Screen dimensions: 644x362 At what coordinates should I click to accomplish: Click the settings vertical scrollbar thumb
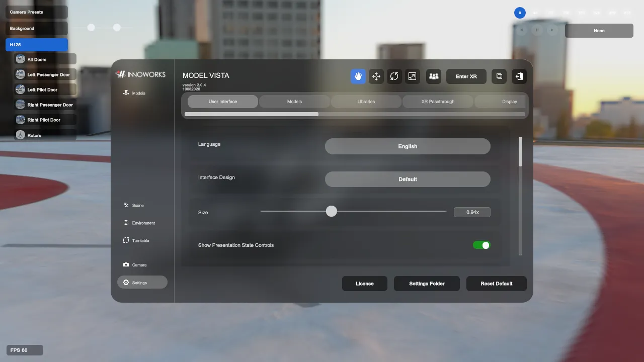[520, 151]
